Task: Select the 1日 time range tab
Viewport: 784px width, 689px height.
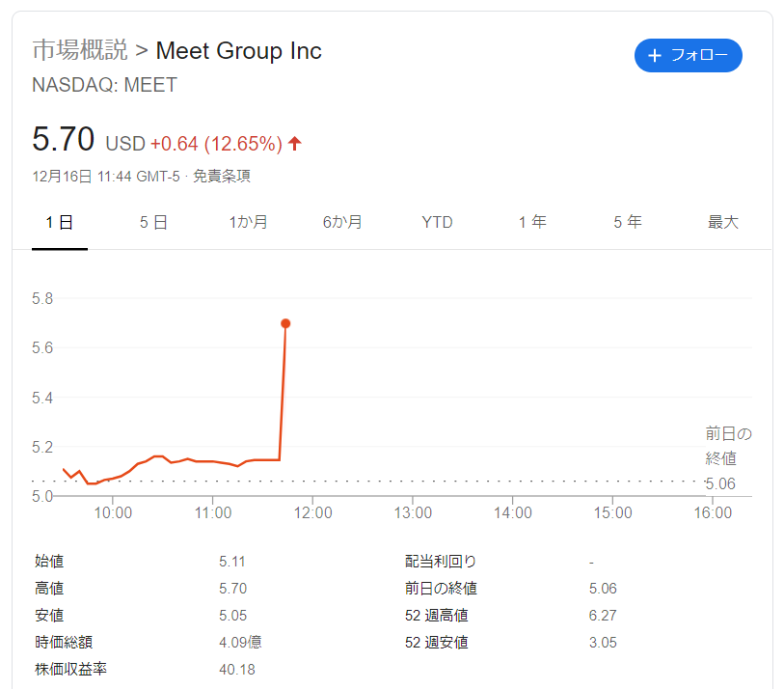Action: pyautogui.click(x=60, y=223)
